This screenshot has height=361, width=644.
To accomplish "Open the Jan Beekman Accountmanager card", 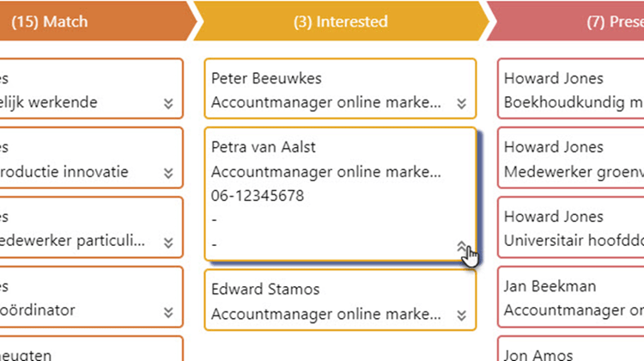I will [x=571, y=297].
